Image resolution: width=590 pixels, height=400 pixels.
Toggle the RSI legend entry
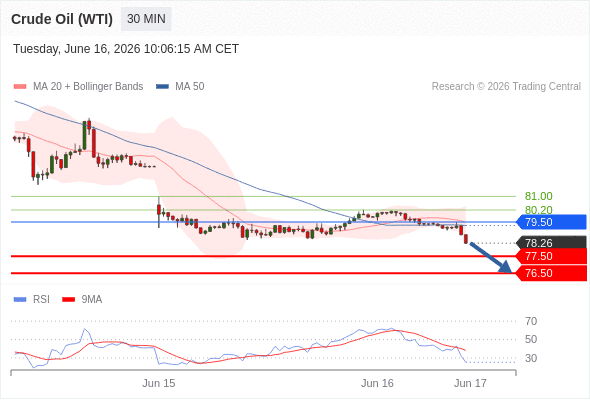point(32,300)
